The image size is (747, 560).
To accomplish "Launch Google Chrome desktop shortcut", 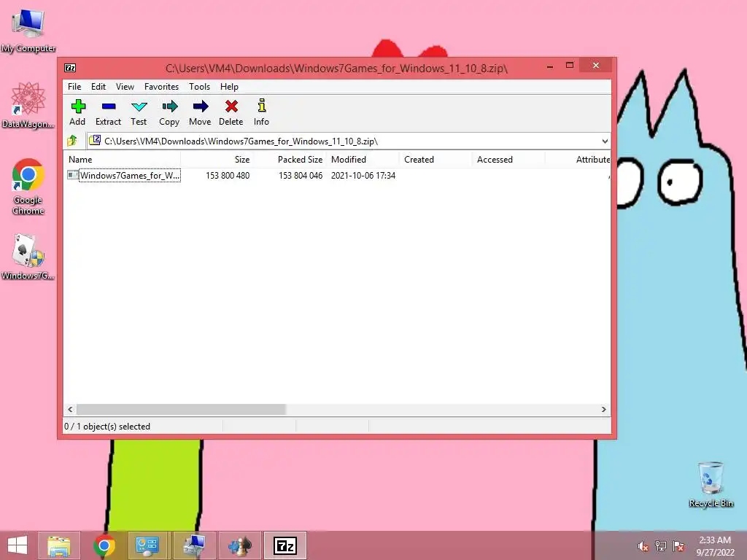I will 28,187.
